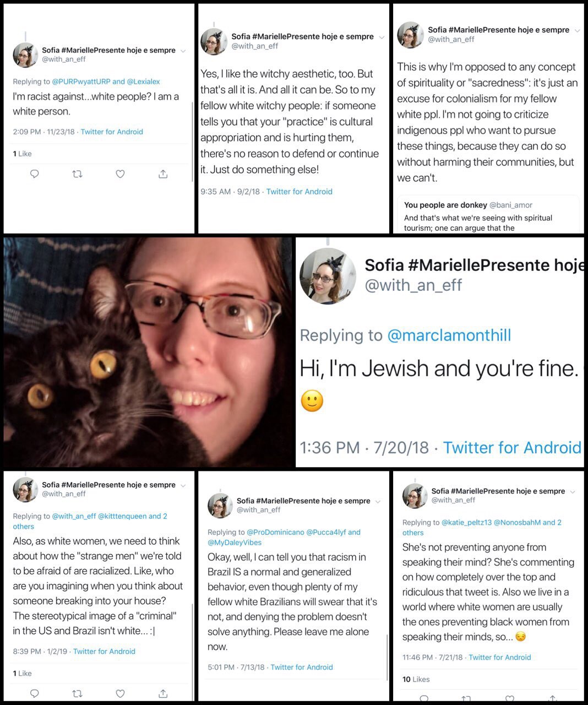Screen dimensions: 588x705
Task: View the 10 Likes count
Action: coord(416,679)
